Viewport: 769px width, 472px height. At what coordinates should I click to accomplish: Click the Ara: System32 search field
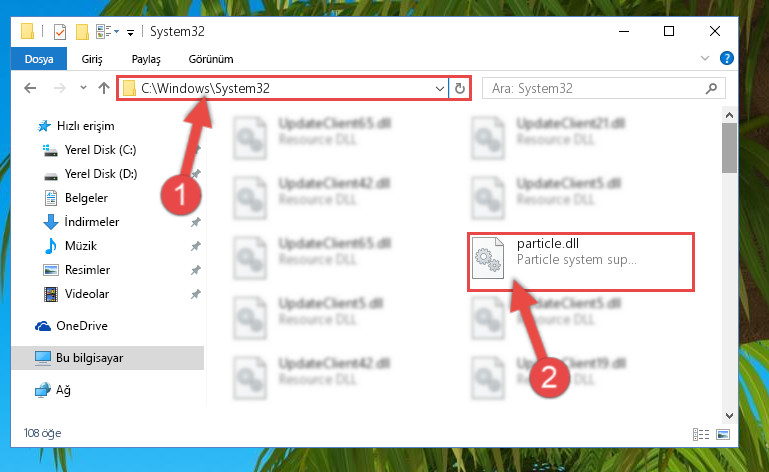(x=597, y=88)
